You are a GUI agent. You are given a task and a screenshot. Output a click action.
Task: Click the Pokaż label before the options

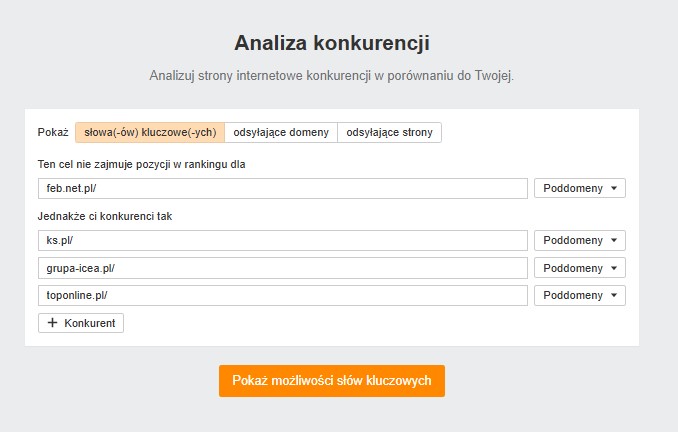(x=53, y=132)
